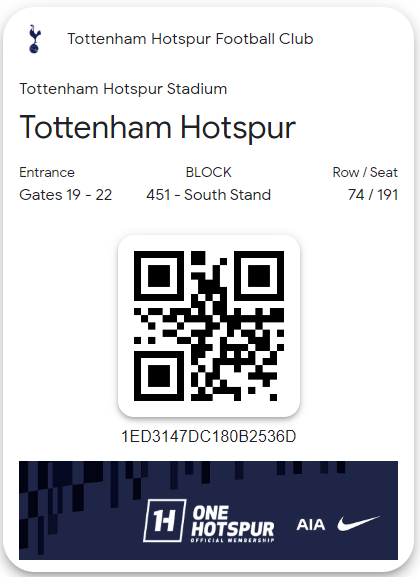
Task: Click the Tottenham Hotspur Football Club header
Action: 190,39
